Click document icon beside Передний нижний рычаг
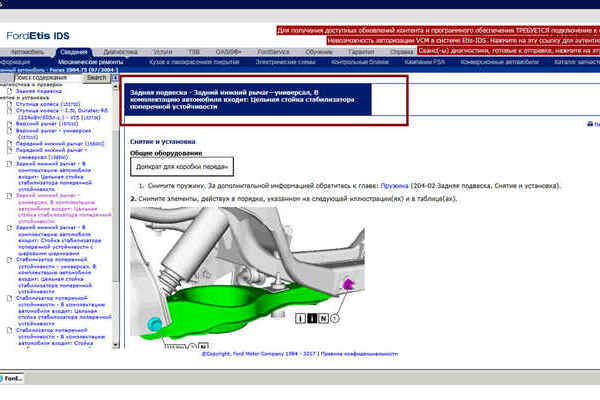Screen dimensions: 600x400 (10, 144)
